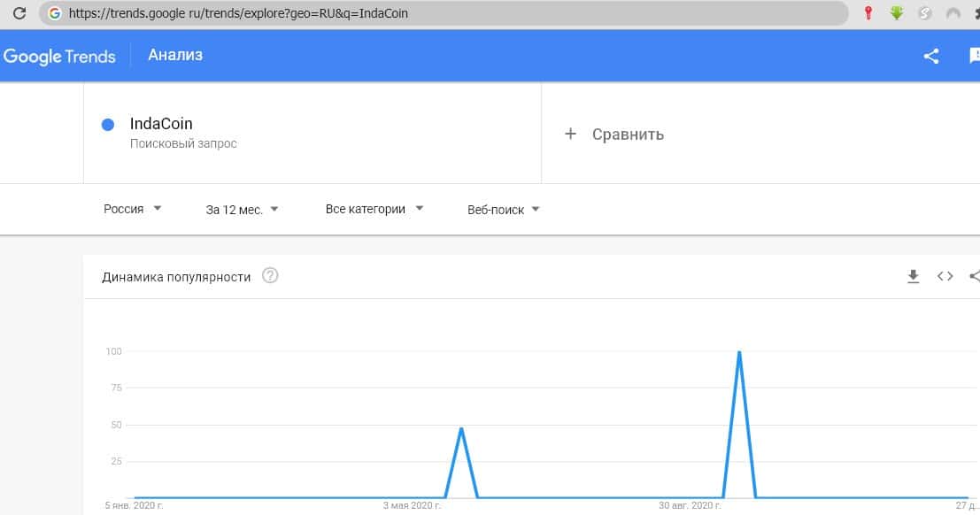Image resolution: width=980 pixels, height=515 pixels.
Task: Click the gray circular extension icon
Action: point(924,12)
